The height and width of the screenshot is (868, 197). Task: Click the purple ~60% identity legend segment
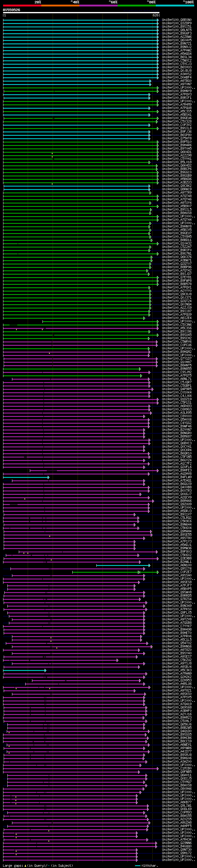pyautogui.click(x=99, y=6)
